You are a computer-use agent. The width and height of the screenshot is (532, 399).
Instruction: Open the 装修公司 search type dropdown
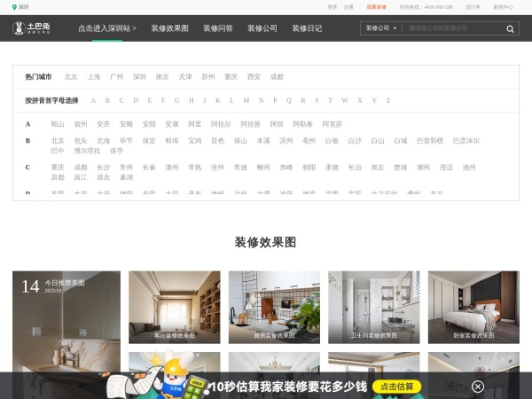point(380,28)
